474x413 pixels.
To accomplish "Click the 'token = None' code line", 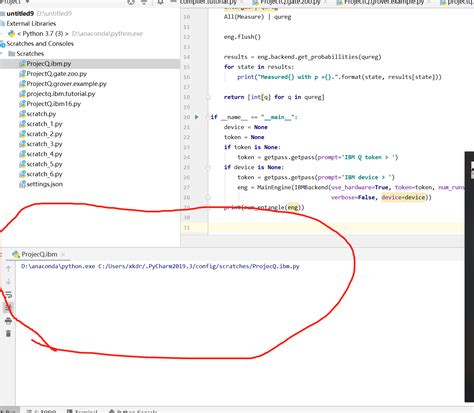I will (244, 137).
